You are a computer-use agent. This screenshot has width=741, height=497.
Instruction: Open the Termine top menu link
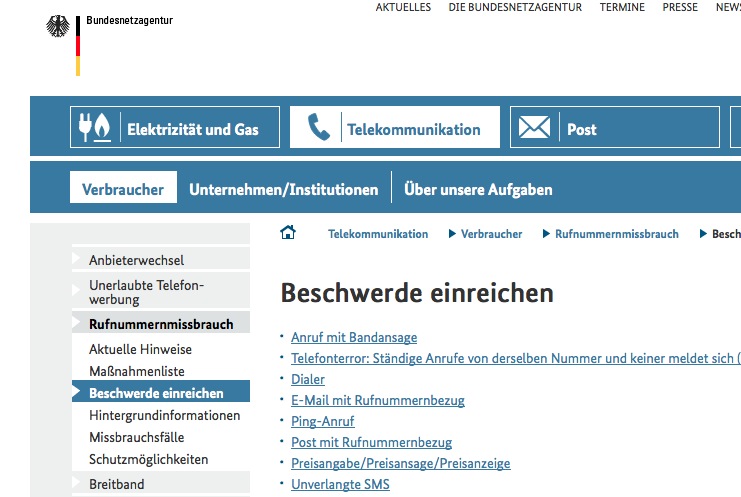click(622, 7)
